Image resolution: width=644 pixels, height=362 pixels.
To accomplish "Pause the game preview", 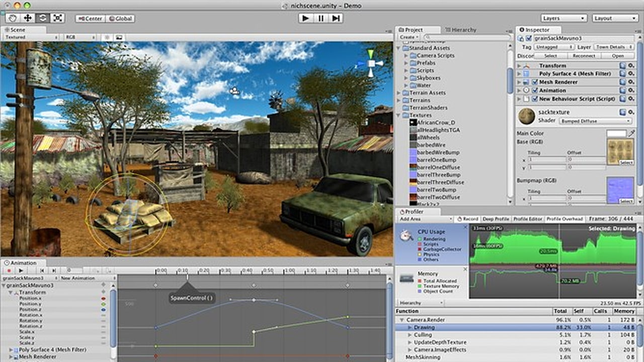I will 320,18.
